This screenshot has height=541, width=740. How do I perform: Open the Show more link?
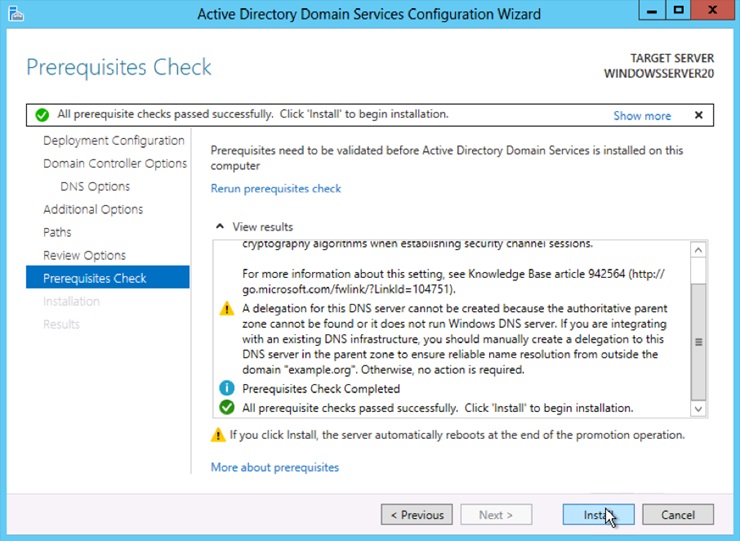(x=642, y=116)
